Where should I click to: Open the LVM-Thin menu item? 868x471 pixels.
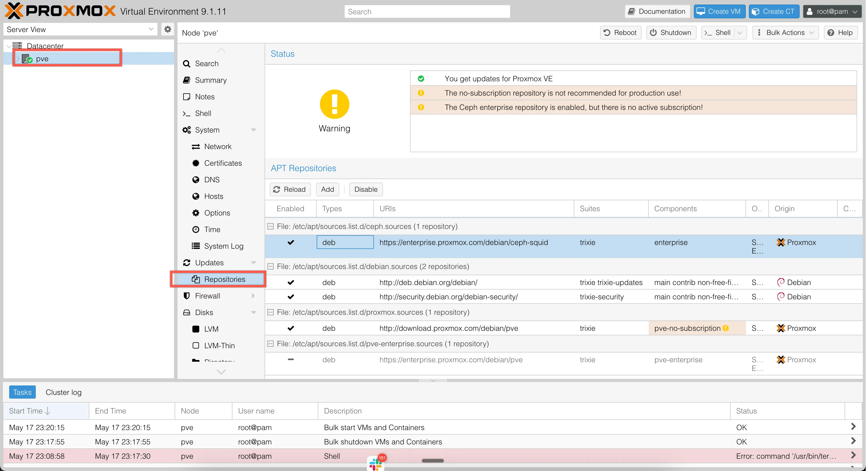point(220,346)
